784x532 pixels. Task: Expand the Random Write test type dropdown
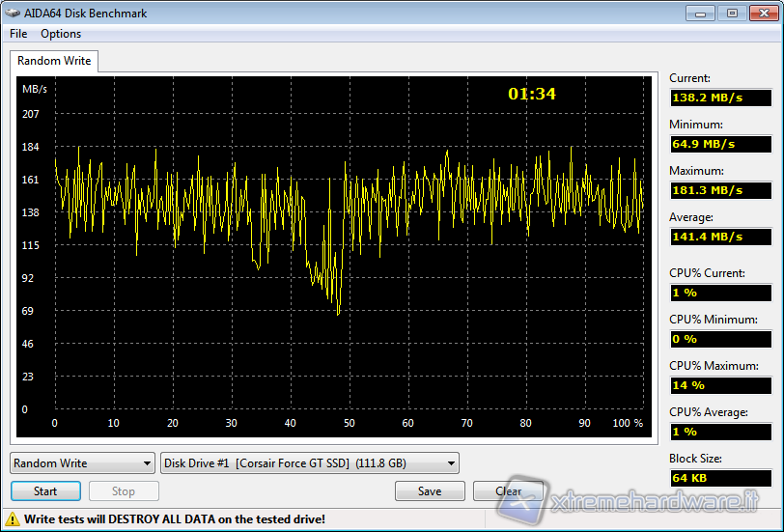point(82,463)
